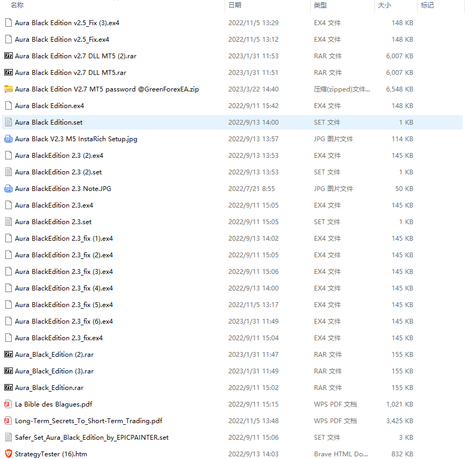
Task: Select file name Aura BlackEdition 2.3 Note.JPG
Action: (x=63, y=189)
